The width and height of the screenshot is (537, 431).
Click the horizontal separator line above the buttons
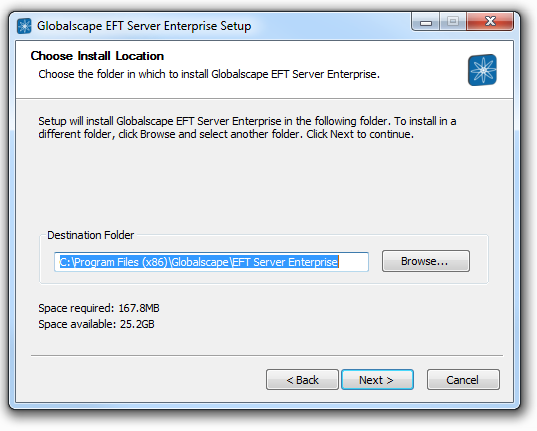(x=267, y=356)
